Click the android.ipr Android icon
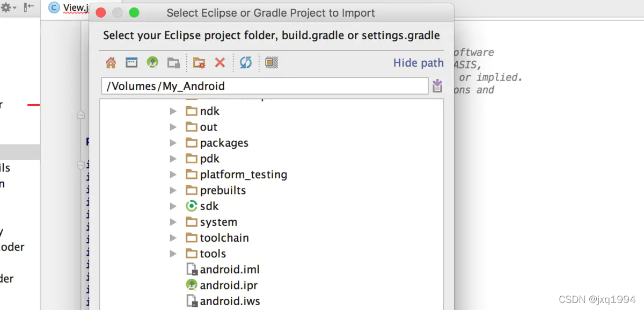 [192, 285]
